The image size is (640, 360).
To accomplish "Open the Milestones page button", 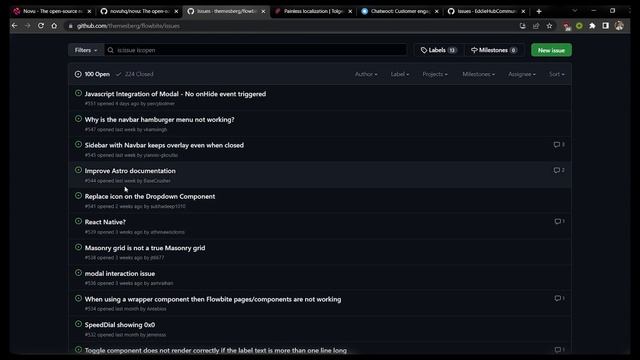I will tap(494, 50).
